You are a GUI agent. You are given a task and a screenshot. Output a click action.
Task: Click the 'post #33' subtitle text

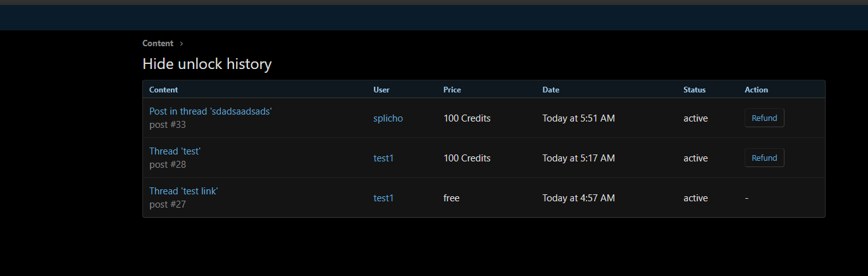(x=168, y=125)
